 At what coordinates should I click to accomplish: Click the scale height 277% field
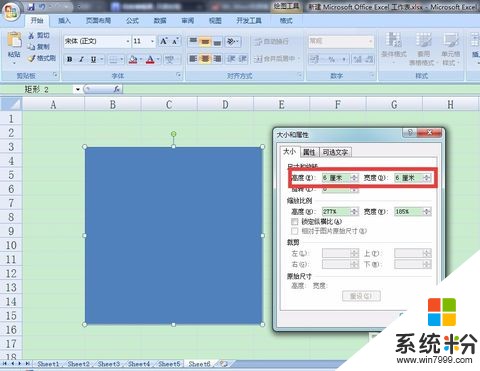click(x=336, y=211)
